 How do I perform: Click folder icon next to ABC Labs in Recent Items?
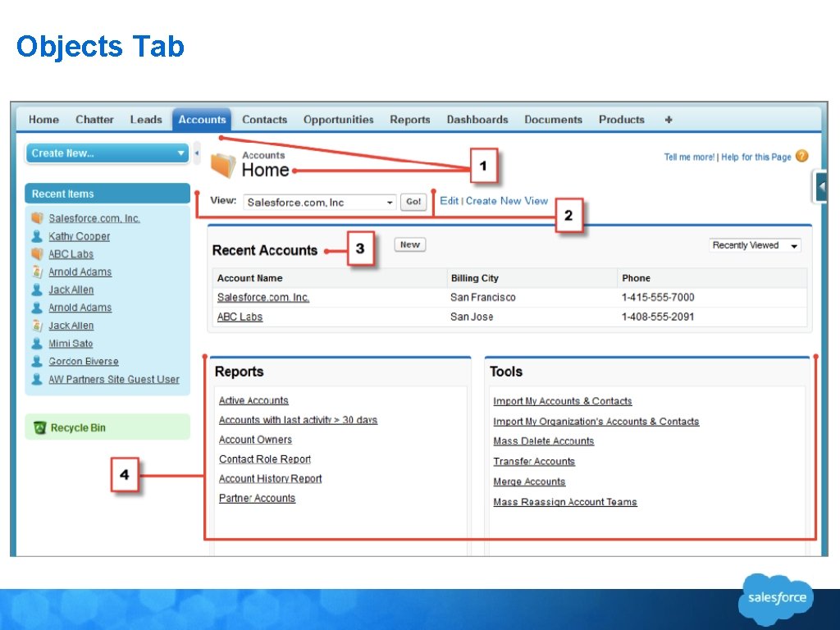coord(37,253)
